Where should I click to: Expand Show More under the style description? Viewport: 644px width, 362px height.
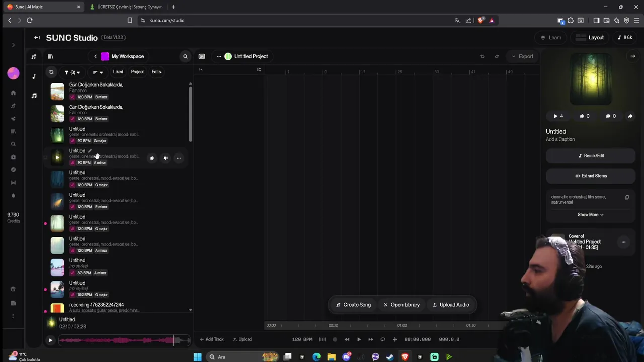click(x=590, y=215)
